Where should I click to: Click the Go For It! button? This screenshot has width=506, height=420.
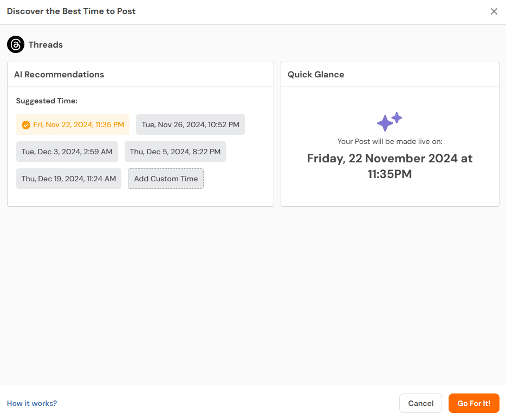(x=473, y=403)
